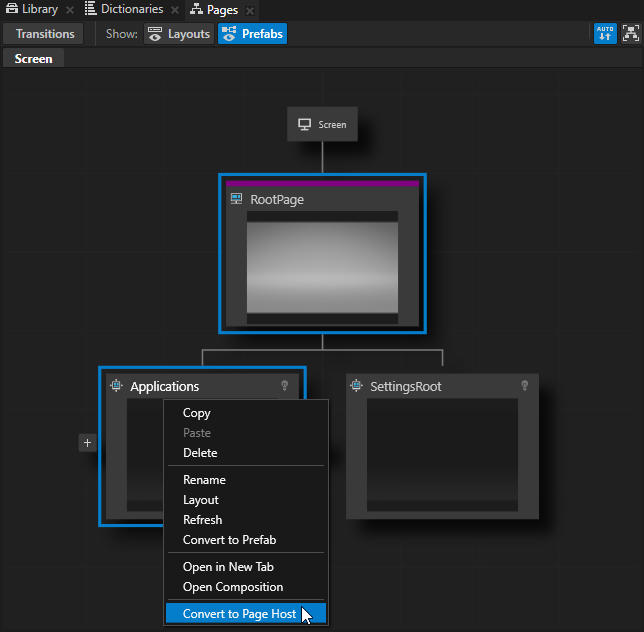Choose Convert to Page Host
Screen dimensions: 644x632
click(239, 614)
